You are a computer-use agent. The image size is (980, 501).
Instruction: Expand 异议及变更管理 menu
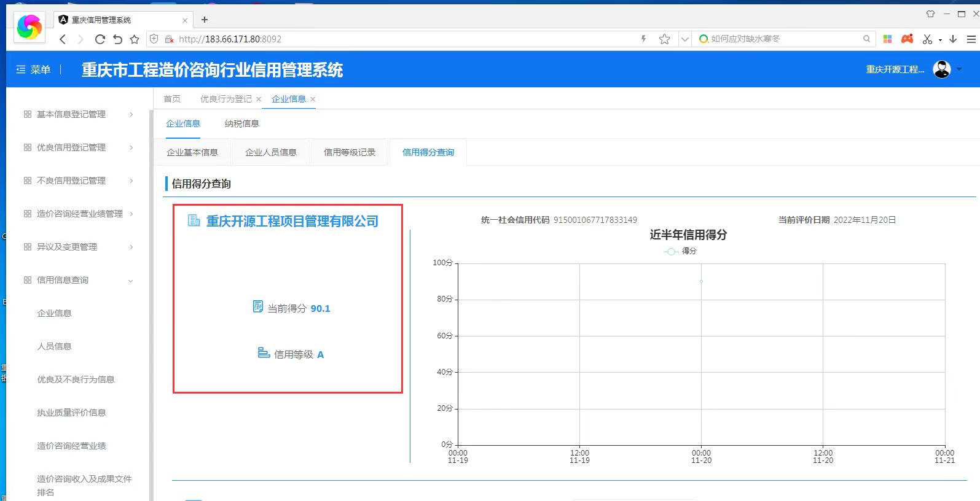(x=79, y=247)
